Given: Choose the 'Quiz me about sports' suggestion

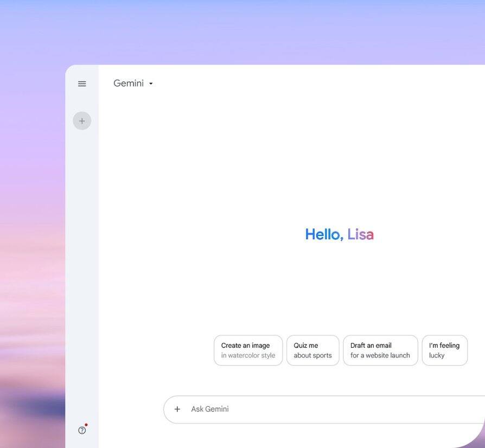Looking at the screenshot, I should 312,350.
